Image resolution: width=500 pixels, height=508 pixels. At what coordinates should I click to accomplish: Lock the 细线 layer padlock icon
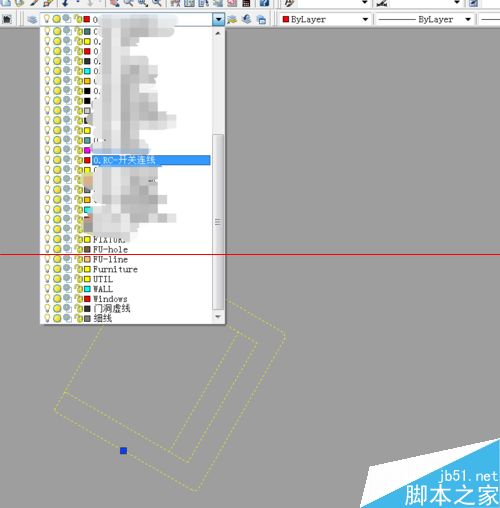pyautogui.click(x=79, y=318)
